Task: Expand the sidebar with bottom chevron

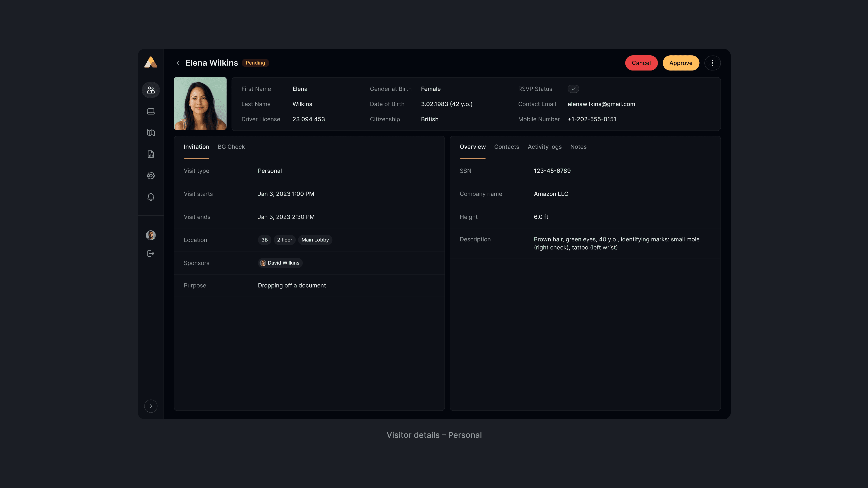Action: 151,406
